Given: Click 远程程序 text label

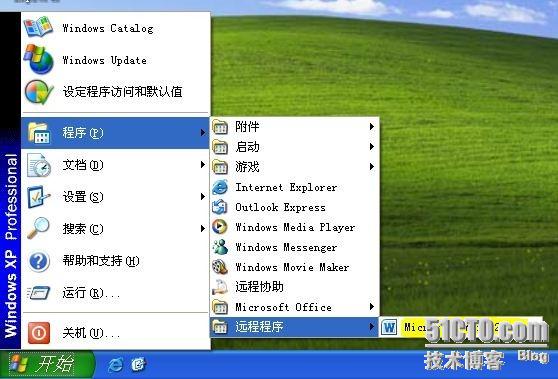Looking at the screenshot, I should coord(259,327).
